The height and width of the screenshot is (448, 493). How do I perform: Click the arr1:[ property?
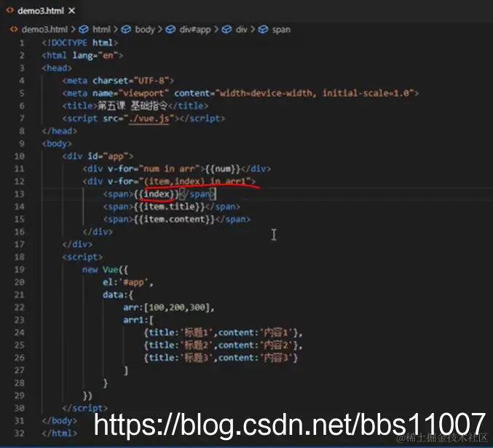click(x=138, y=321)
